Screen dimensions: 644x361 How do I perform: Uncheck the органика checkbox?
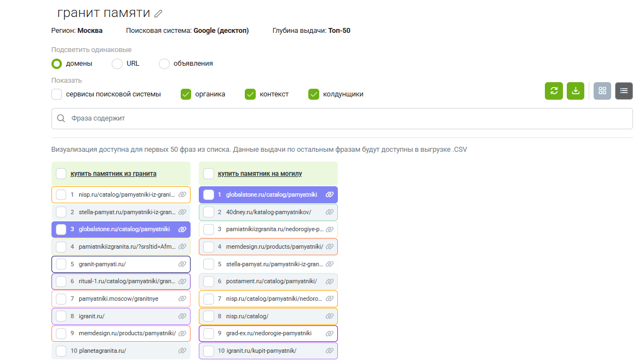pyautogui.click(x=186, y=94)
